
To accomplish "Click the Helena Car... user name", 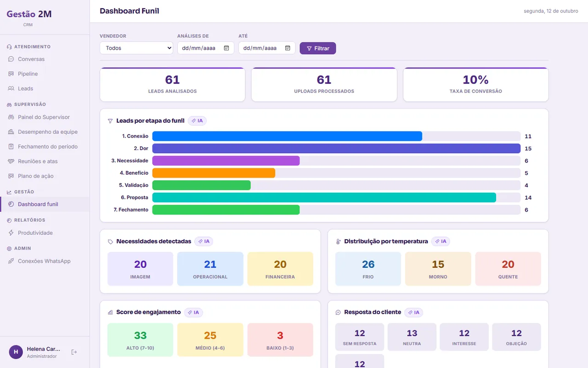I will click(44, 349).
